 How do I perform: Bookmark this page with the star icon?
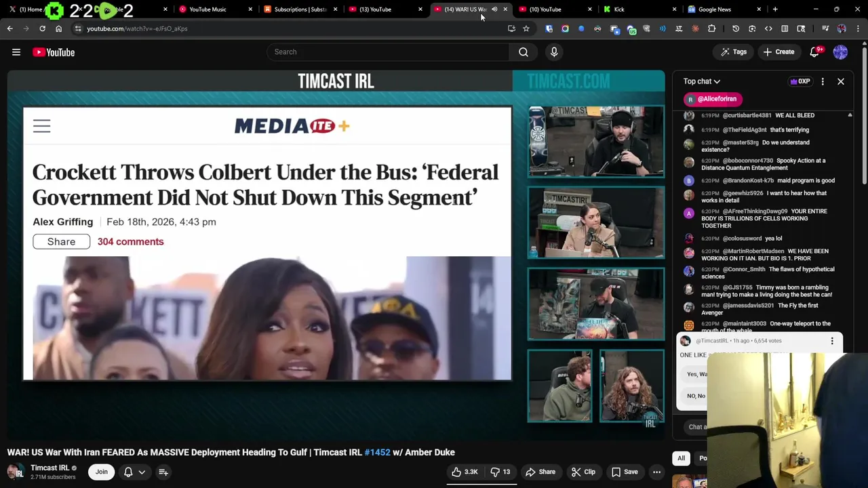point(526,28)
